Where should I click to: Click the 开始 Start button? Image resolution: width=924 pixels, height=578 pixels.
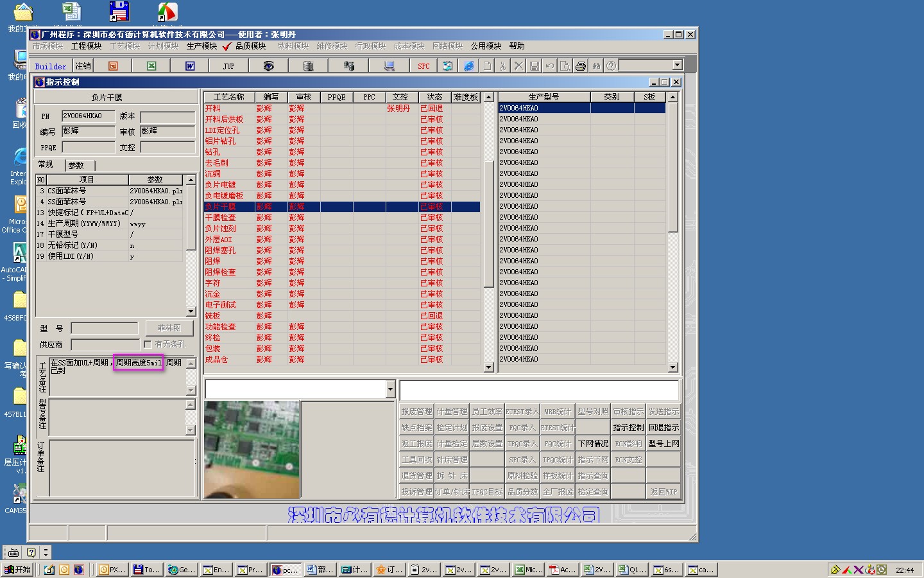pyautogui.click(x=17, y=569)
